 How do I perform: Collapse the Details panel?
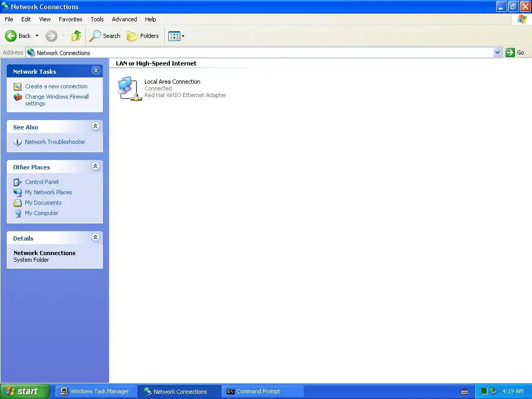tap(96, 237)
